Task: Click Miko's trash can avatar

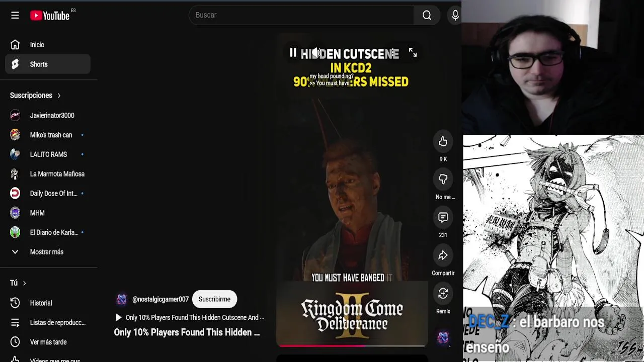Action: pos(15,135)
